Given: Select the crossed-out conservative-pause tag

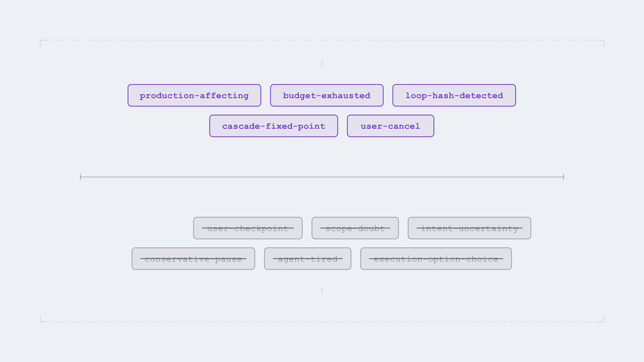Looking at the screenshot, I should [193, 258].
